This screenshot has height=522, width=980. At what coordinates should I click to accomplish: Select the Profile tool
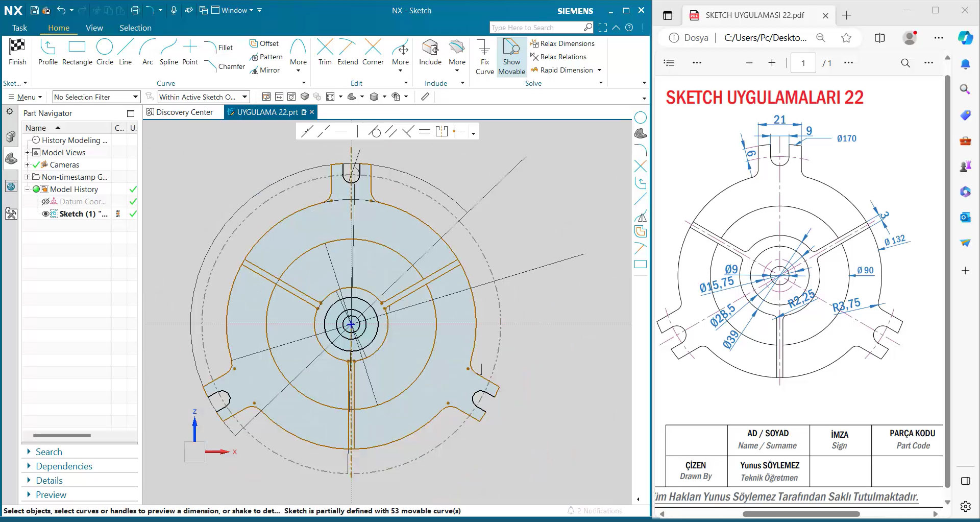coord(47,51)
